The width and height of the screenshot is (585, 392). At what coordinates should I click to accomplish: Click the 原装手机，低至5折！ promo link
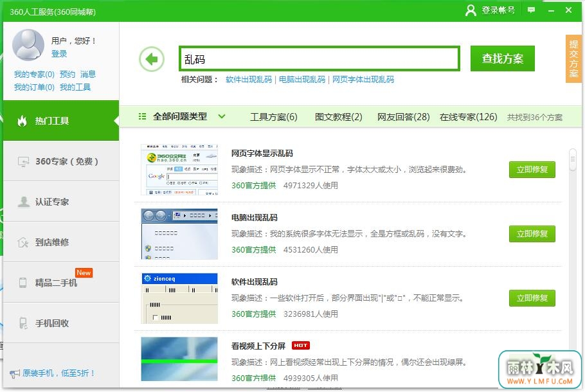(x=59, y=373)
